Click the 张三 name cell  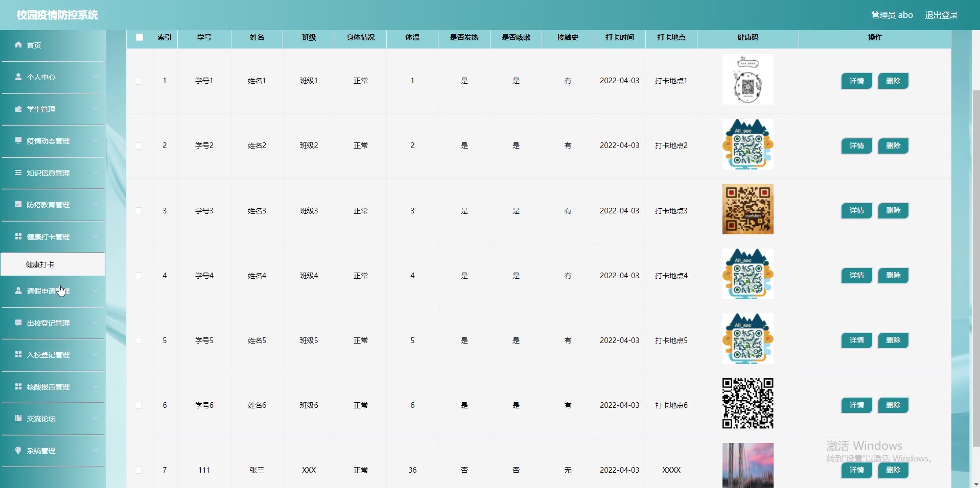tap(256, 470)
